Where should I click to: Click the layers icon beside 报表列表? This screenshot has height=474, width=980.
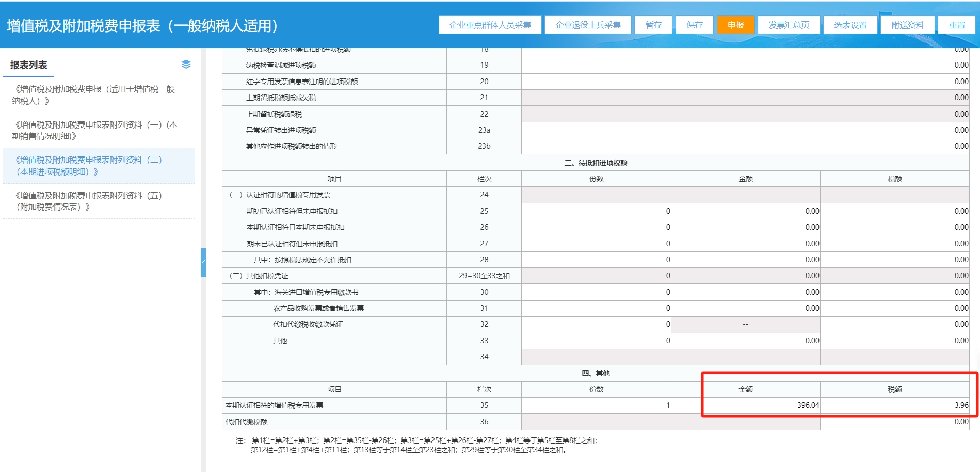[186, 65]
